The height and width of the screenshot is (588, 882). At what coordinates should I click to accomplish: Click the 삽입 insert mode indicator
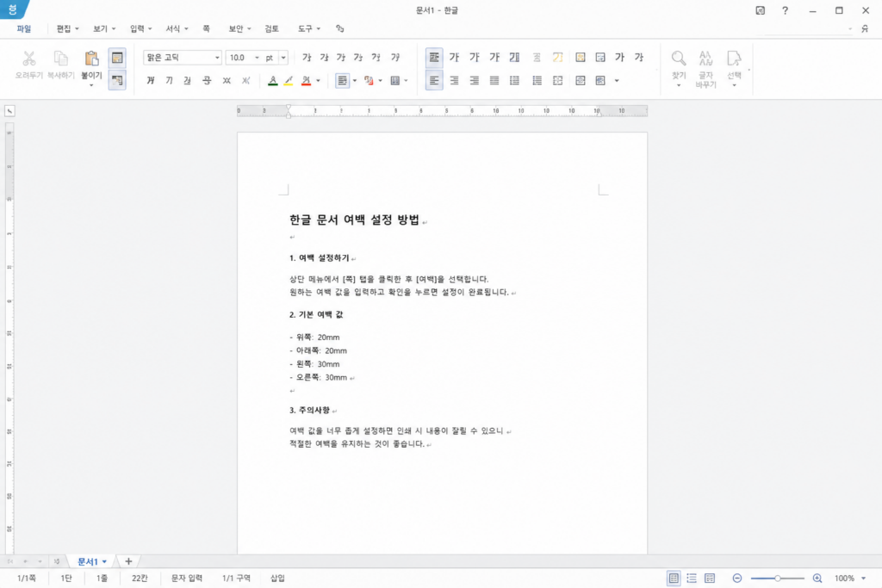coord(277,578)
